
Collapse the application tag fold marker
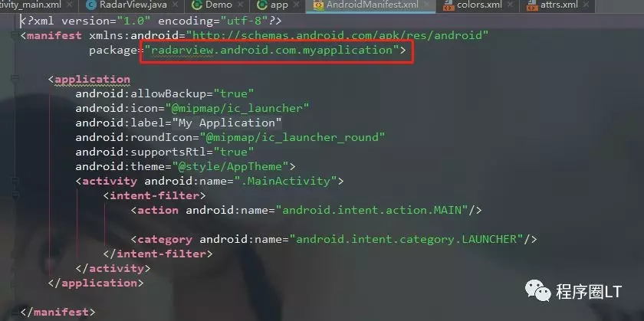click(x=15, y=78)
